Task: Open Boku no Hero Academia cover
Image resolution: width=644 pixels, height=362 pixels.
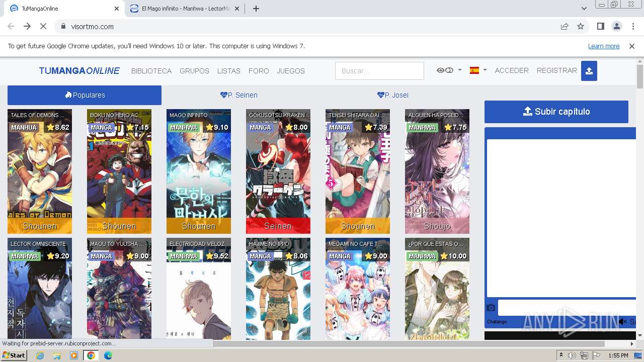Action: [x=119, y=171]
